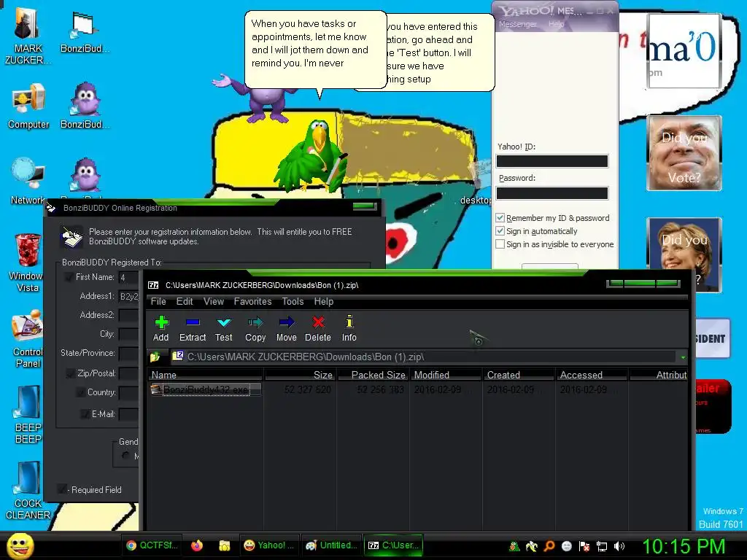Open the MARK ZUCKER... desktop icon

(x=28, y=35)
